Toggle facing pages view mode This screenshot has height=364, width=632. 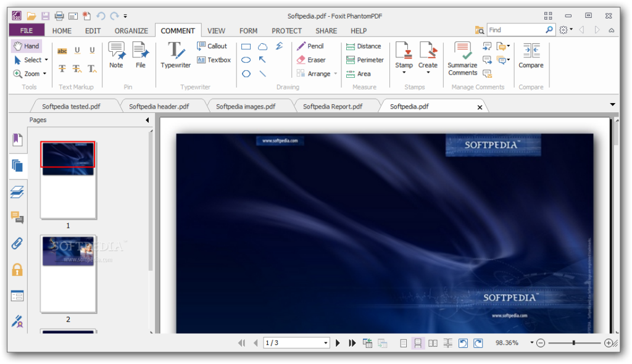(x=433, y=343)
